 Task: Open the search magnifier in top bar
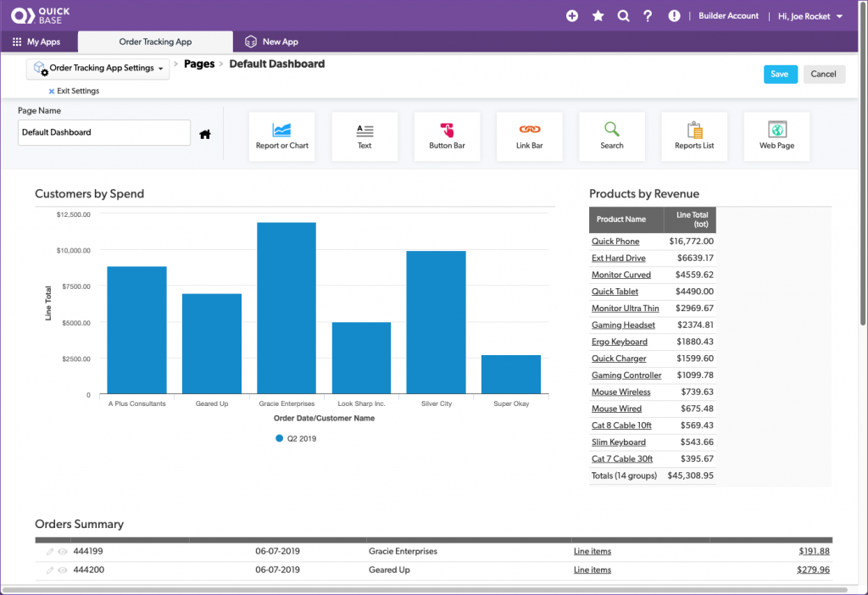[623, 16]
